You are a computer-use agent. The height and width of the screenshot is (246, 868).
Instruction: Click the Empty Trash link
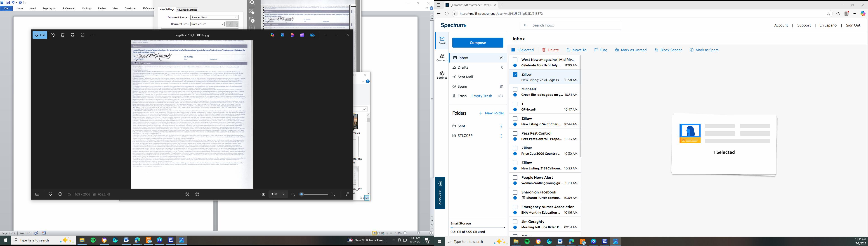click(x=481, y=96)
